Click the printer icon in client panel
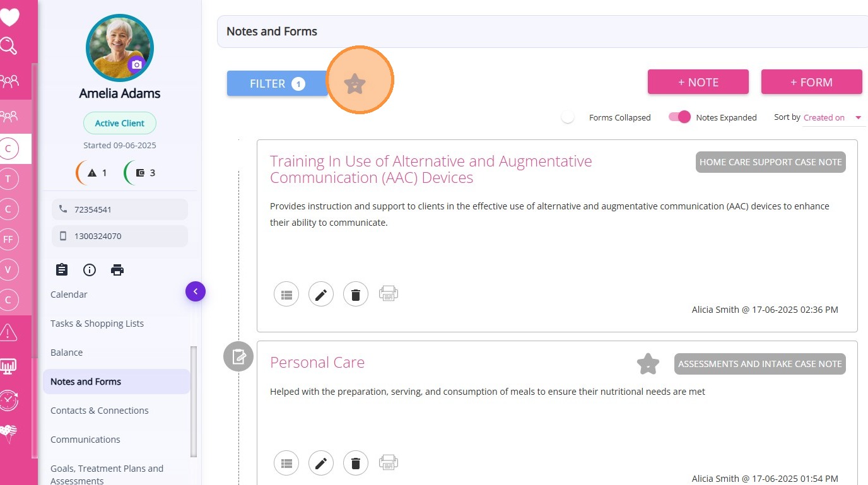The width and height of the screenshot is (868, 485). [117, 270]
